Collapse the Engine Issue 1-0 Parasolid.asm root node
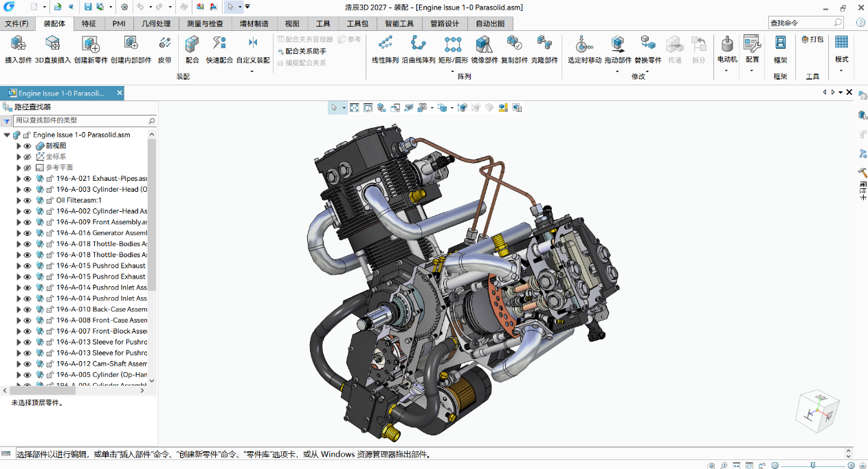Image resolution: width=868 pixels, height=469 pixels. [x=7, y=135]
